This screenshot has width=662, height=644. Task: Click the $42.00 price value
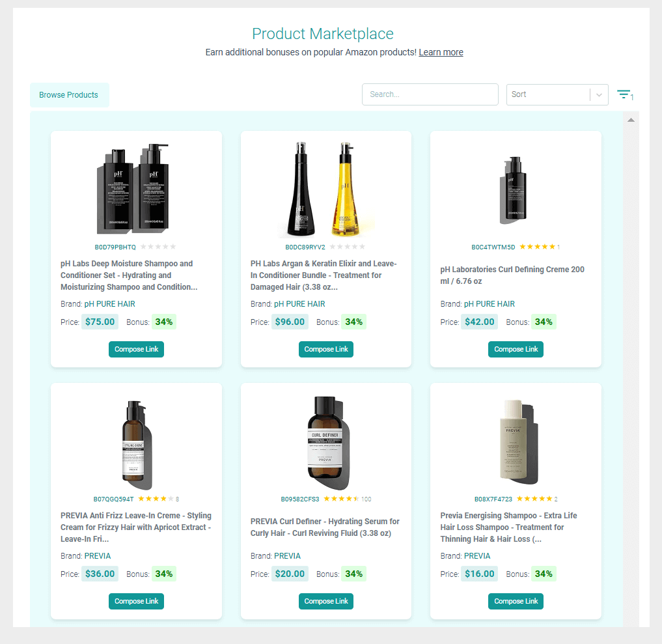(480, 322)
